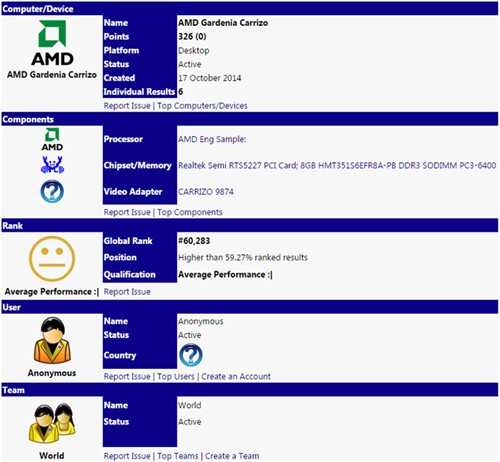Open the Top Teams link
500x462 pixels.
click(x=178, y=456)
